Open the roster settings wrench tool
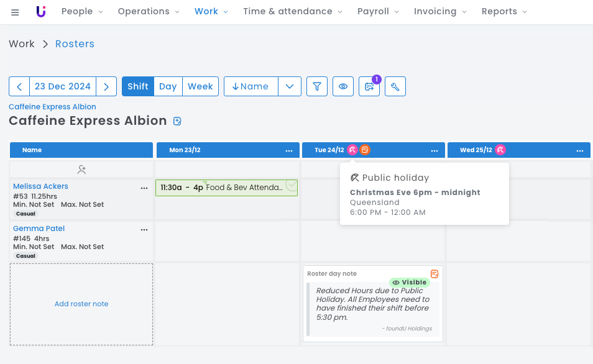593x364 pixels. (395, 86)
